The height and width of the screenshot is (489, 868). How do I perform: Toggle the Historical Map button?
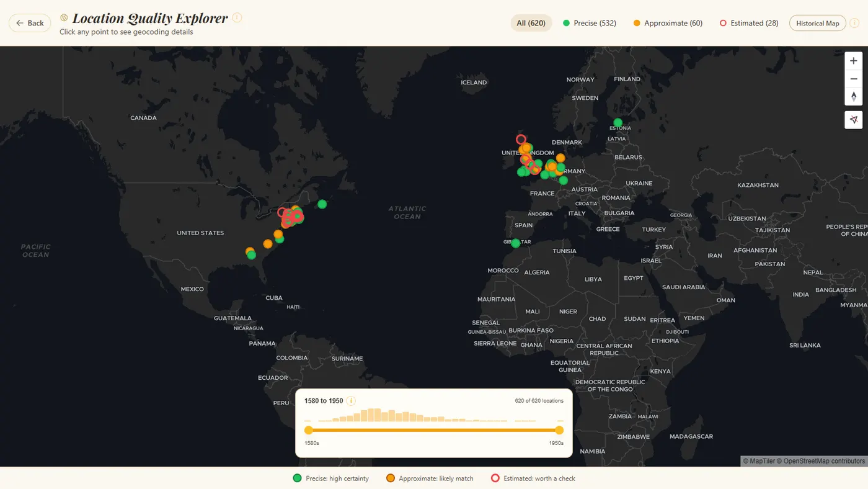tap(817, 23)
